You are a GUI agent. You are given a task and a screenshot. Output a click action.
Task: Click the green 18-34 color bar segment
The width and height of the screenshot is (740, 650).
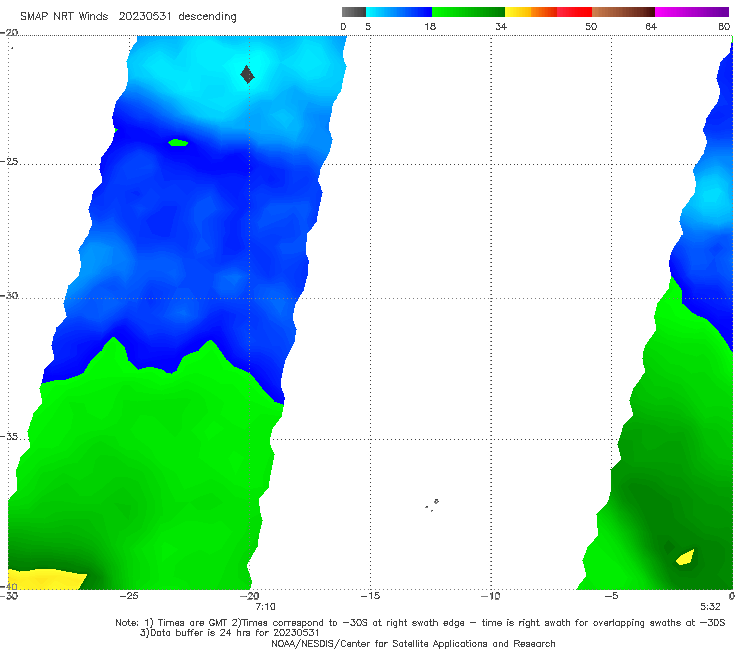click(468, 12)
